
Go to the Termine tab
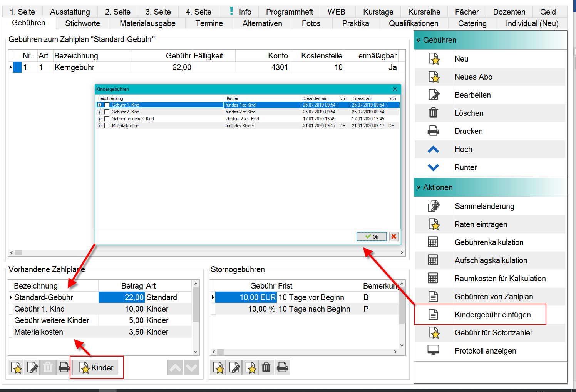click(x=209, y=23)
